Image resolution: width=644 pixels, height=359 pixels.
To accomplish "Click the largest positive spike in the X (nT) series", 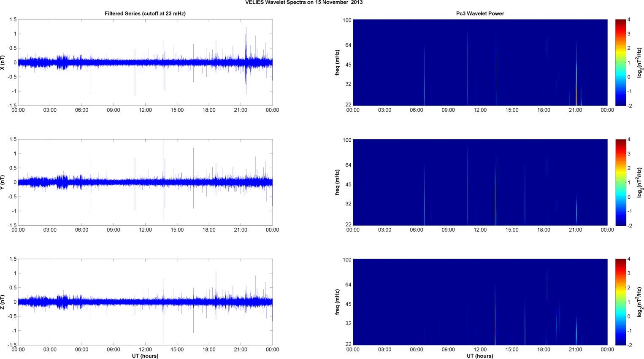I will pos(246,44).
